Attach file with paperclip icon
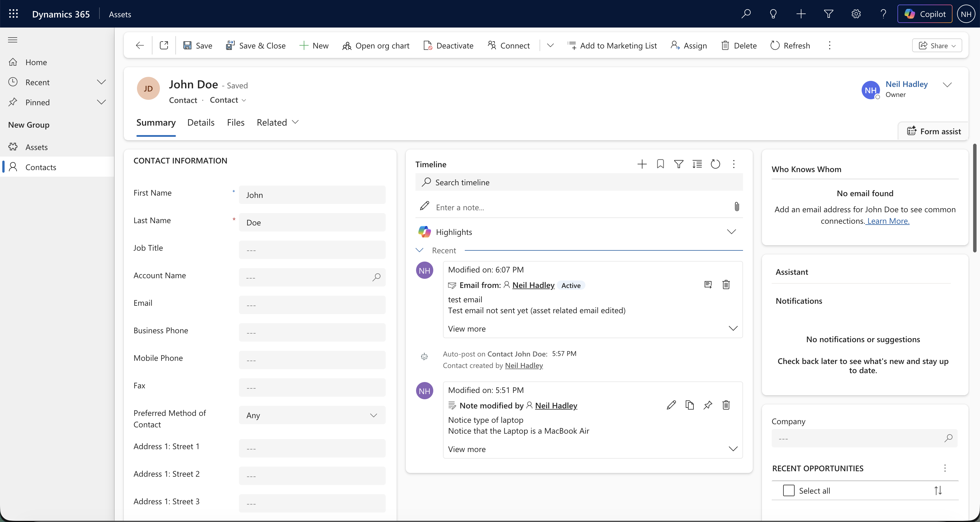The image size is (980, 522). tap(737, 207)
